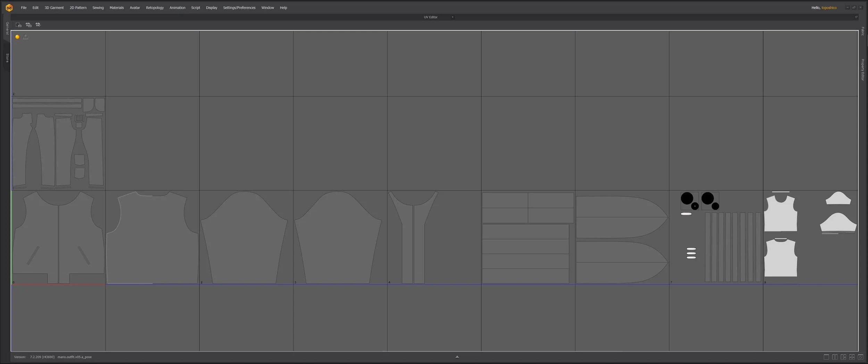This screenshot has width=868, height=364.
Task: Open the Fabric side tab
Action: coord(862,31)
